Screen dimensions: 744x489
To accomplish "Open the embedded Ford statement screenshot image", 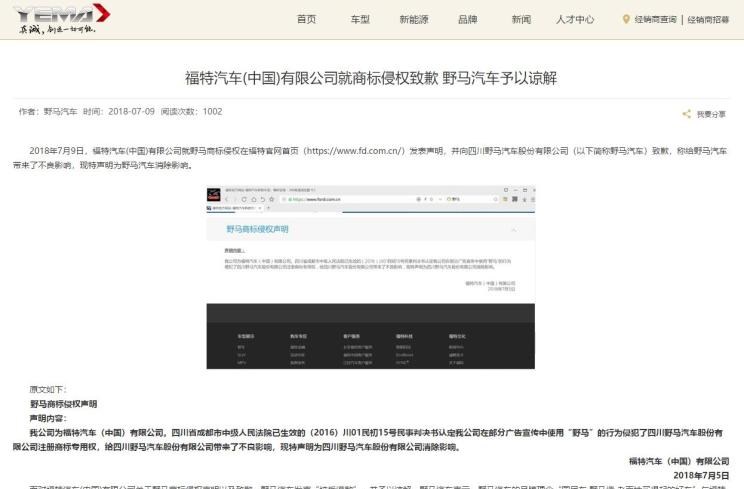I will pyautogui.click(x=371, y=277).
